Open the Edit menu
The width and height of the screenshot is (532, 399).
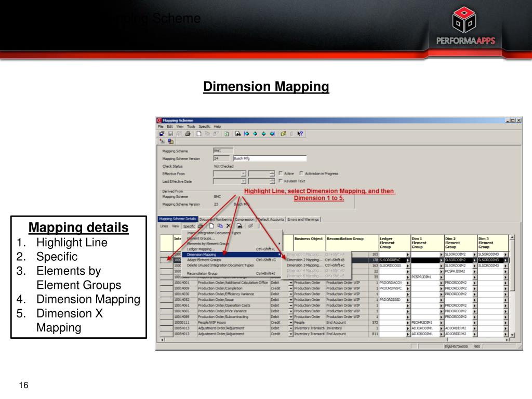(x=170, y=127)
